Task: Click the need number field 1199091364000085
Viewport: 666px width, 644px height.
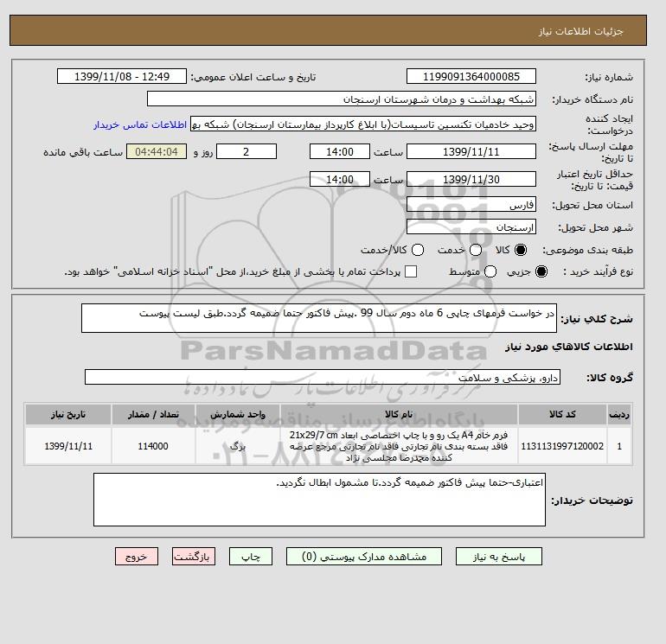Action: [x=471, y=76]
